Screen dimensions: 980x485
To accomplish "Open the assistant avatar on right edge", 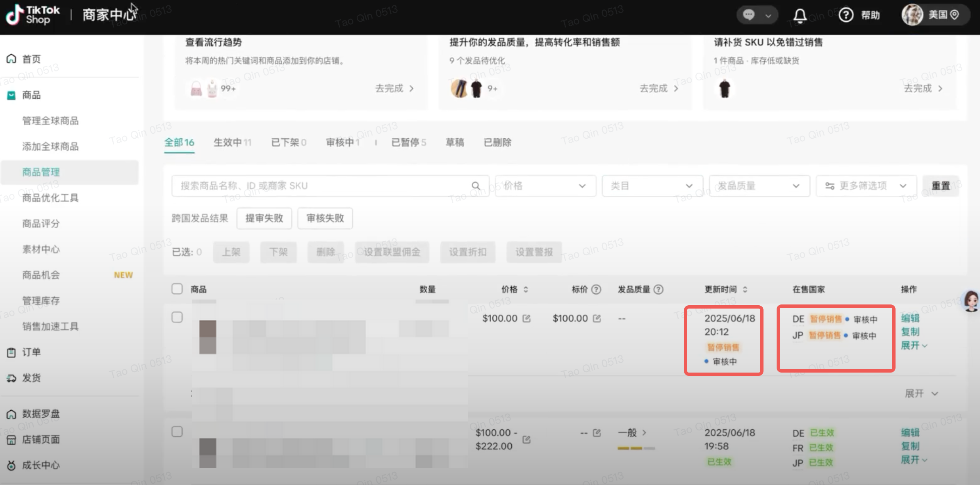I will coord(971,302).
